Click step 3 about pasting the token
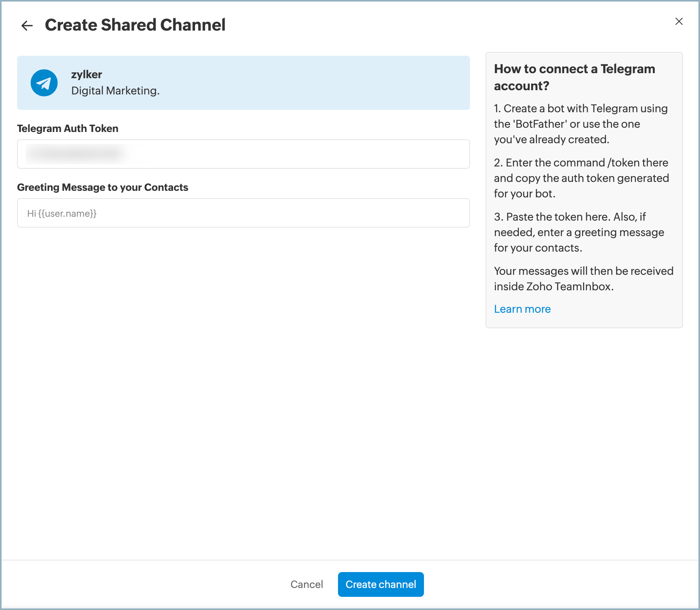The height and width of the screenshot is (610, 700). [x=579, y=232]
